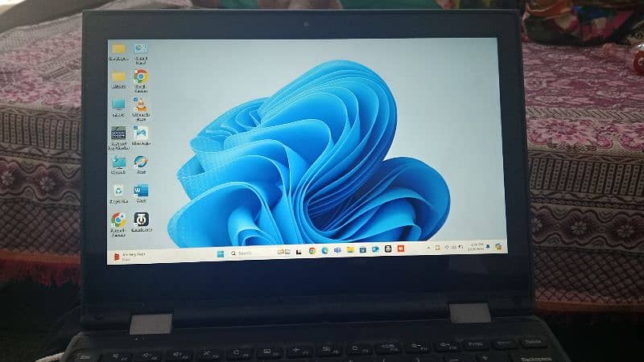Open the black power-symbol app shortcut
Screen dimensions: 644x362
pyautogui.click(x=142, y=222)
